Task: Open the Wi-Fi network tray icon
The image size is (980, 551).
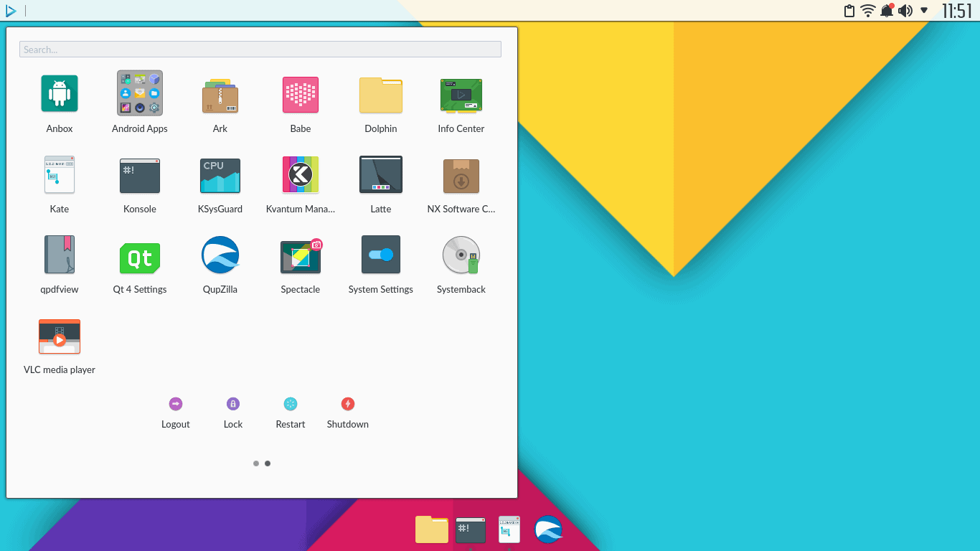Action: [x=868, y=11]
